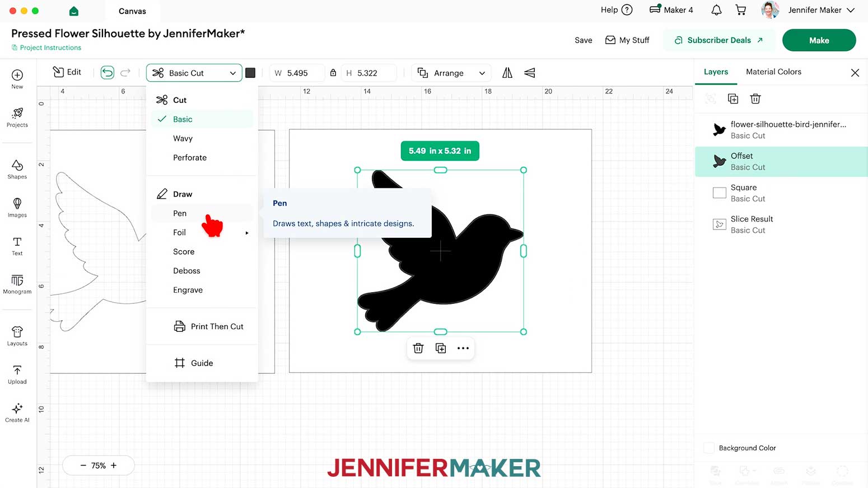Zoom out with the minus button

(x=83, y=466)
